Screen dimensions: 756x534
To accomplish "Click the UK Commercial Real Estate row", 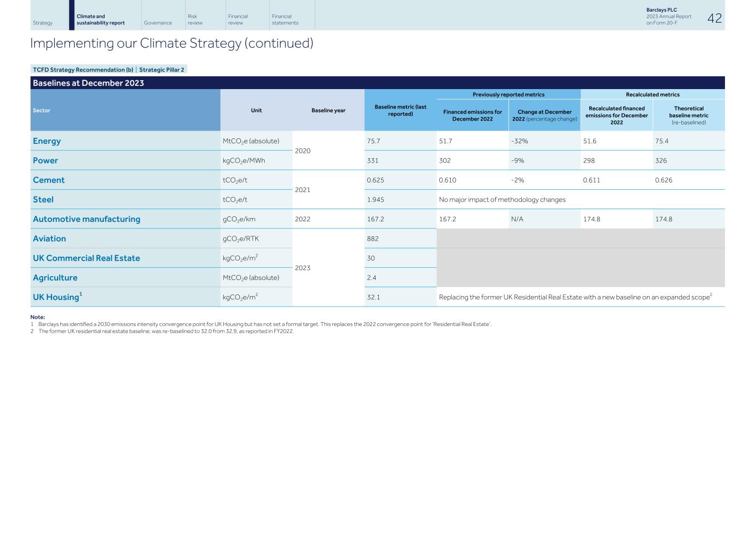I will pos(86,258).
